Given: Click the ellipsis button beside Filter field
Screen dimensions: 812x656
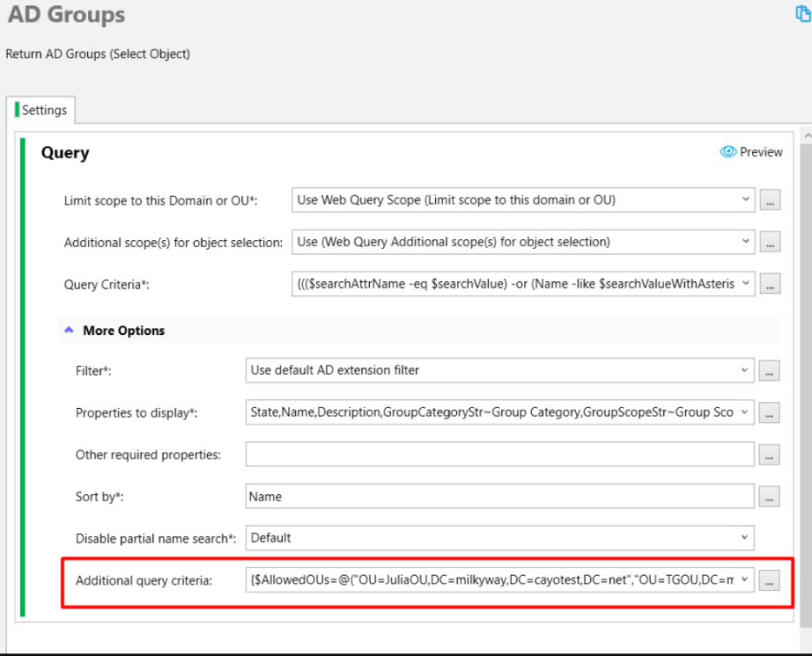Looking at the screenshot, I should 769,371.
